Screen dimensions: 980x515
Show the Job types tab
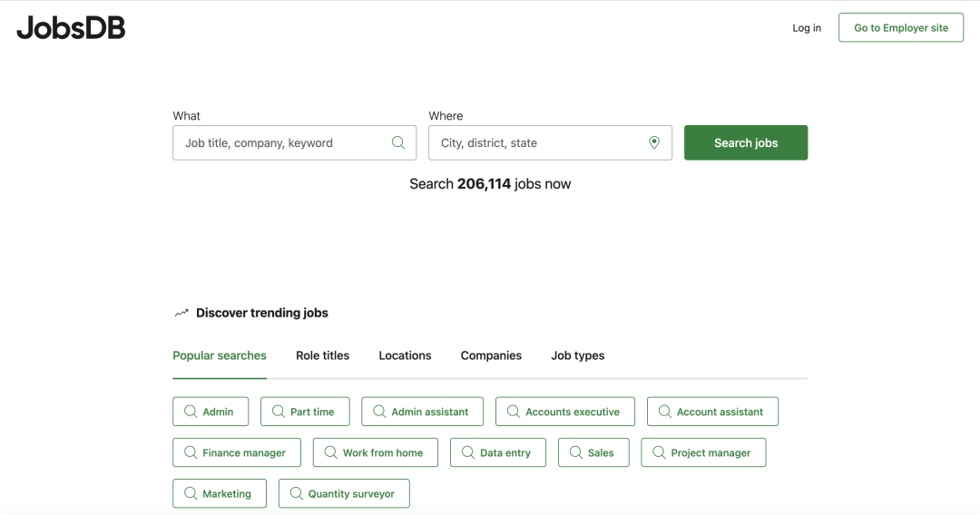577,355
